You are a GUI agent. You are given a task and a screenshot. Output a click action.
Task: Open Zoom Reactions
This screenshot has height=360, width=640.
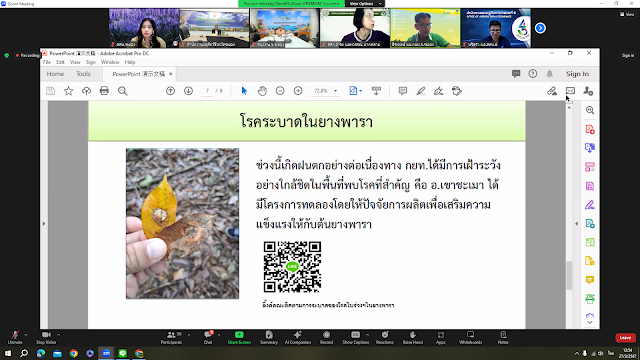coord(385,337)
